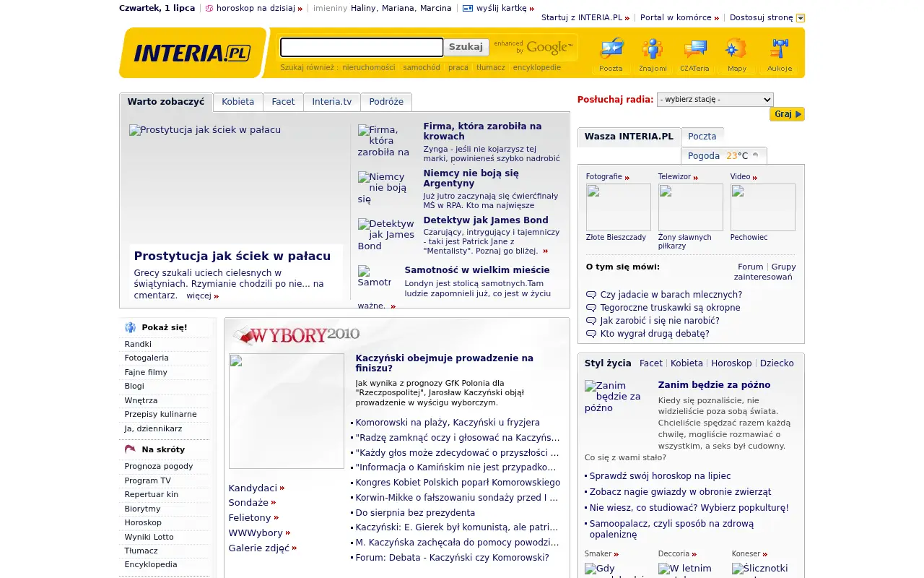Viewport: 924px width, 578px height.
Task: Open the Mapy maps icon
Action: [736, 55]
